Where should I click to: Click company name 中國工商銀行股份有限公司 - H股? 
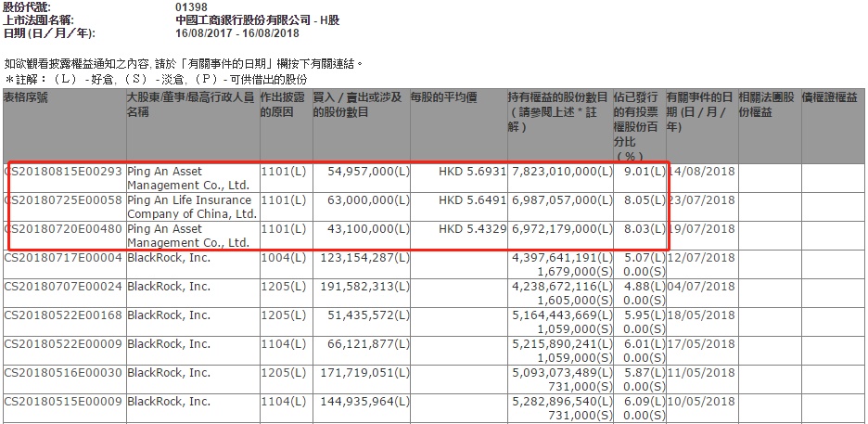pos(258,20)
